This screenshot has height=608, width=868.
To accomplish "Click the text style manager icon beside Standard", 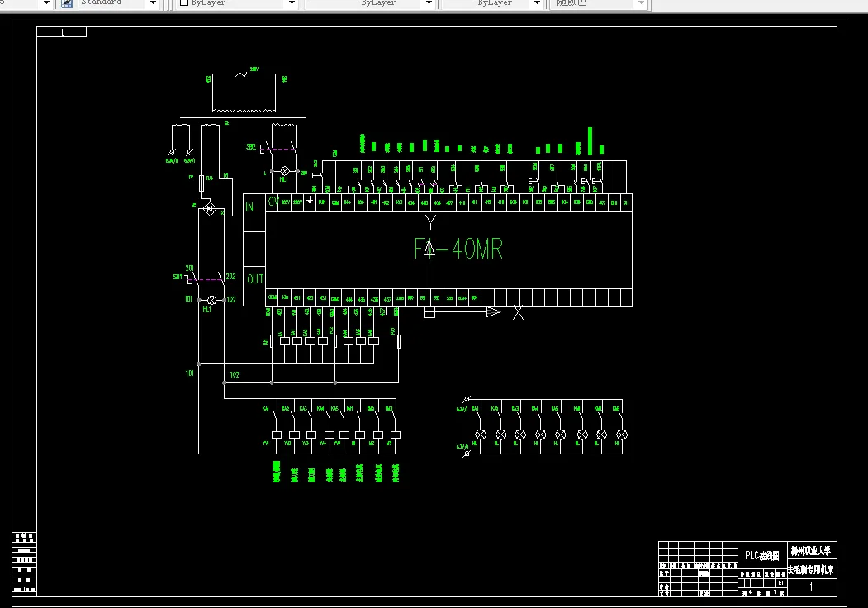I will point(66,3).
